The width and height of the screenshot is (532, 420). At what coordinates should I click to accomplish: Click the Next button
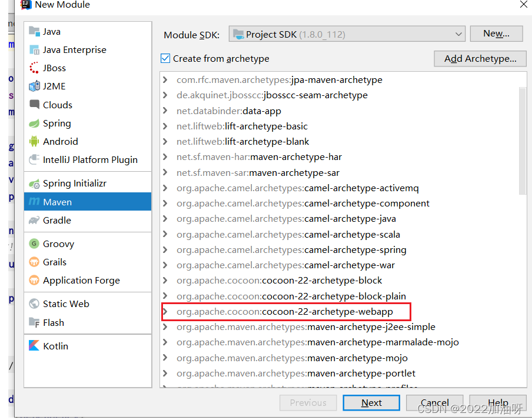(x=371, y=403)
